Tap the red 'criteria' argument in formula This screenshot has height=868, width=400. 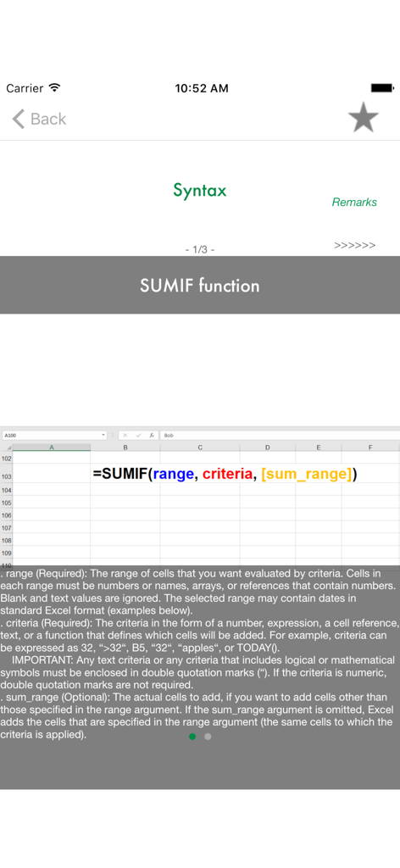tap(227, 475)
